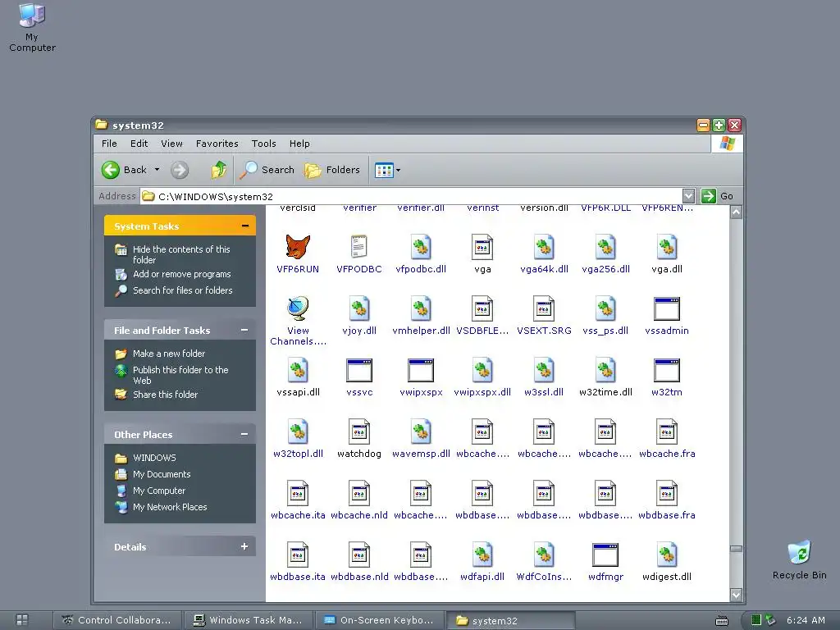
Task: Select the vga.dll file icon
Action: click(x=667, y=247)
